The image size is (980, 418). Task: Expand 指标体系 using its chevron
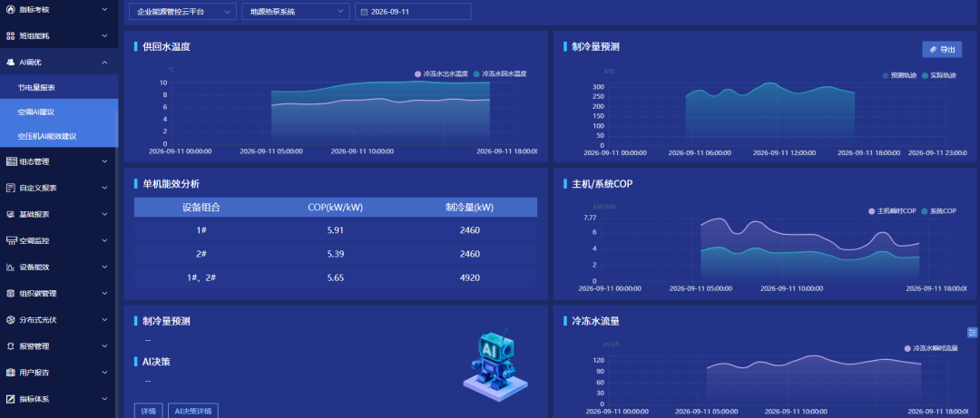point(104,399)
